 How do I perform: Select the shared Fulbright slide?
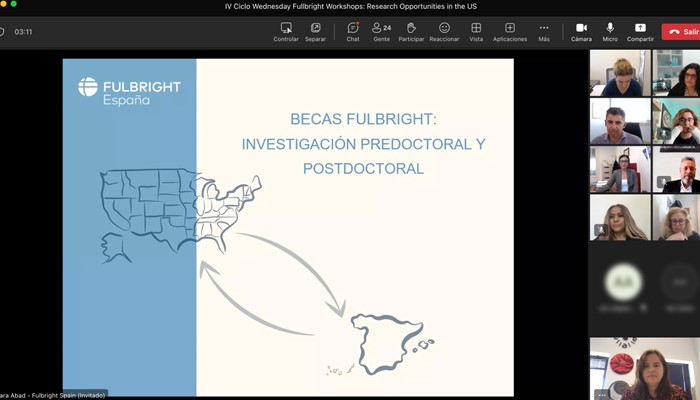288,227
